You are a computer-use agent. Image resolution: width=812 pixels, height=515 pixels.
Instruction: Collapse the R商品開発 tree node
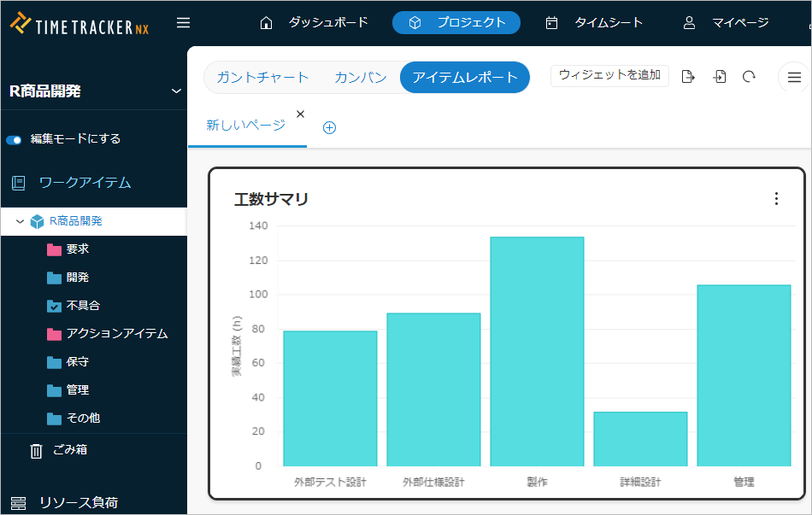(x=20, y=221)
